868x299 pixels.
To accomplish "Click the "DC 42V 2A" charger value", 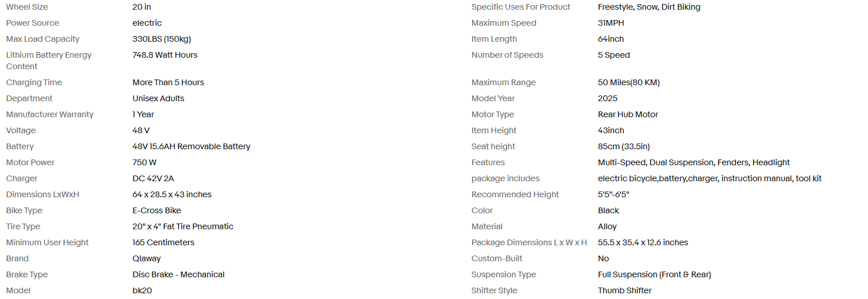I will click(x=153, y=179).
